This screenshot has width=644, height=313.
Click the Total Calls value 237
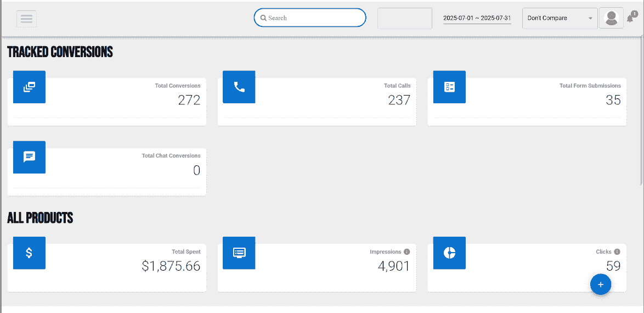pyautogui.click(x=399, y=100)
